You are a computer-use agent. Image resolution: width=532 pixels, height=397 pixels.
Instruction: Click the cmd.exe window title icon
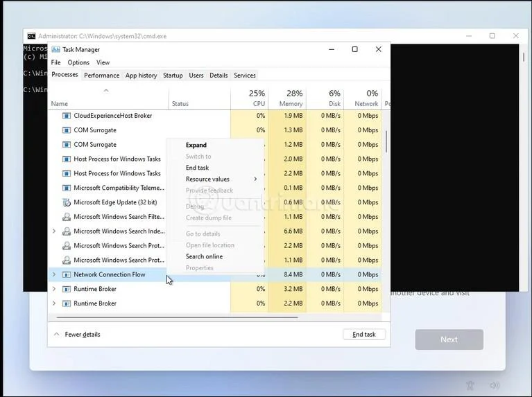pos(31,36)
